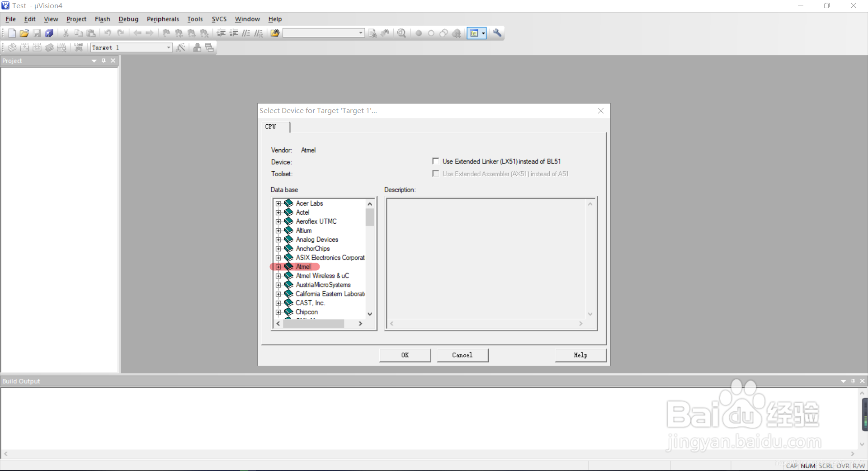This screenshot has height=471, width=868.
Task: Close the Build Output panel
Action: tap(862, 381)
